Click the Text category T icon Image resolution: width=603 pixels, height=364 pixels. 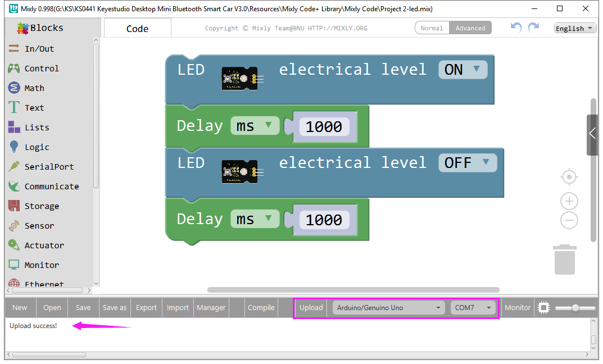click(x=14, y=107)
